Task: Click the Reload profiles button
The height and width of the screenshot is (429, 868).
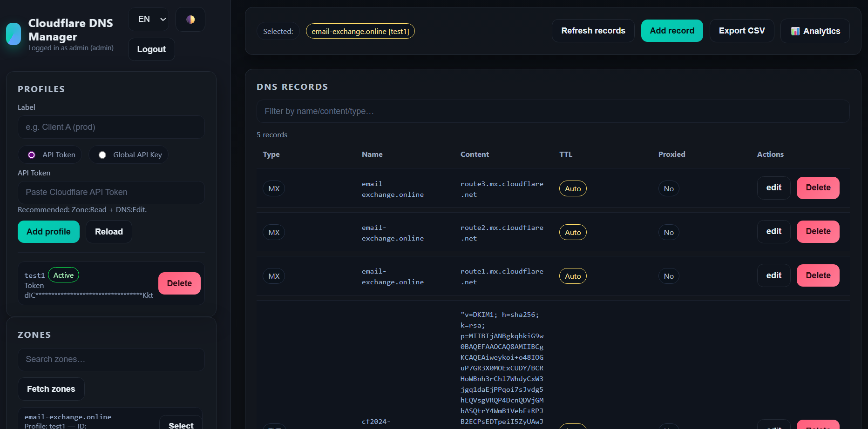Action: click(x=109, y=232)
